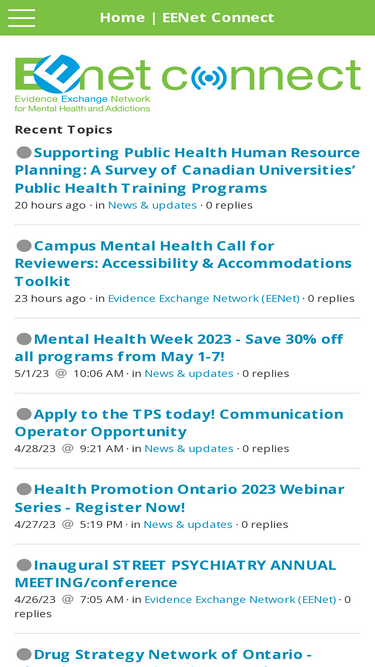Open the hamburger navigation menu
The height and width of the screenshot is (667, 375).
click(21, 17)
